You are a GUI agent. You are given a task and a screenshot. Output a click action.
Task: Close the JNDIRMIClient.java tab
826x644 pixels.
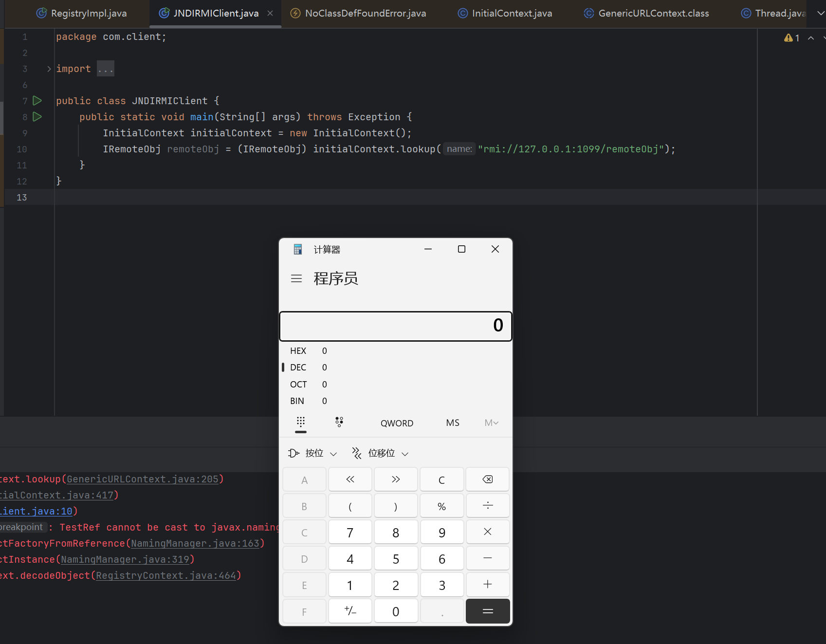click(x=270, y=13)
